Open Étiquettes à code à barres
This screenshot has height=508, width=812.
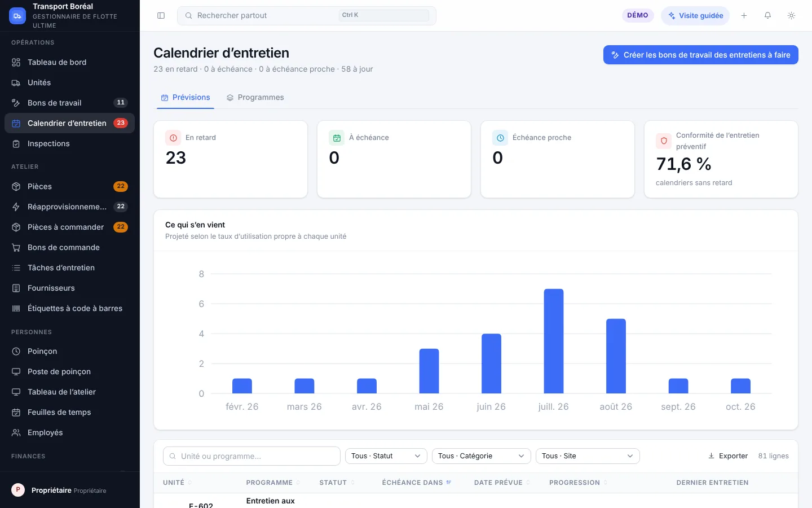point(69,308)
